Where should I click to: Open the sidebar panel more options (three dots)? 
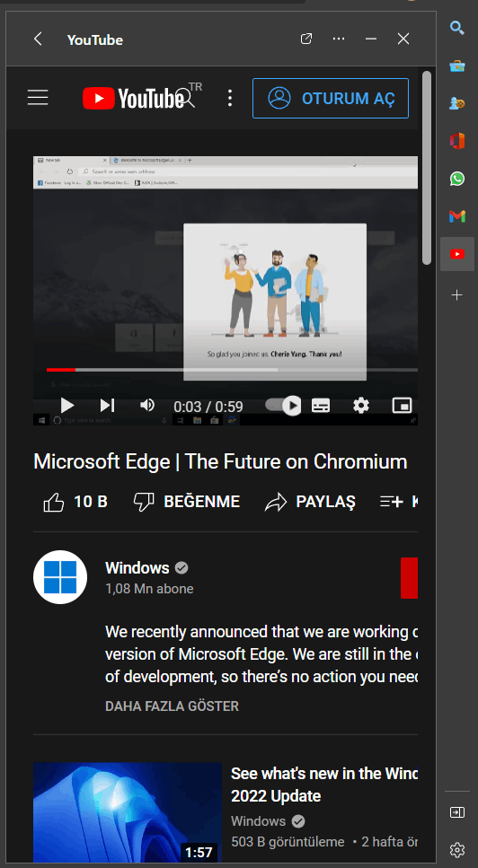339,39
